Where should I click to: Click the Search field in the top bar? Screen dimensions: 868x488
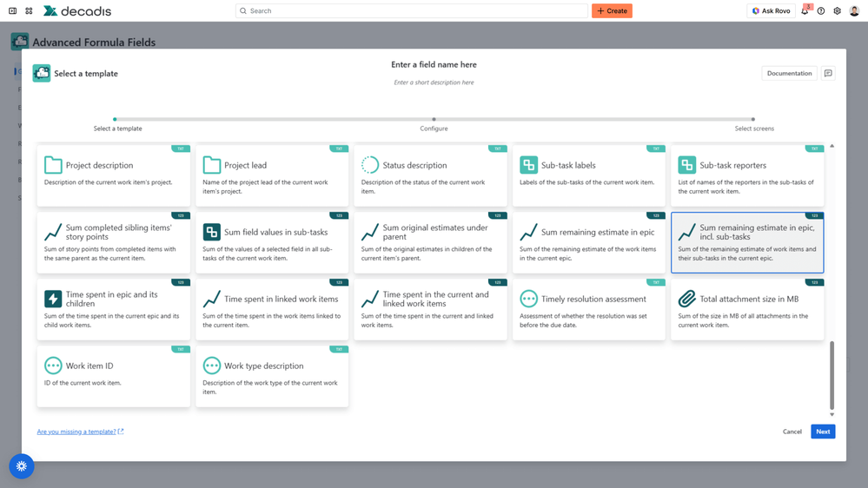(x=411, y=11)
